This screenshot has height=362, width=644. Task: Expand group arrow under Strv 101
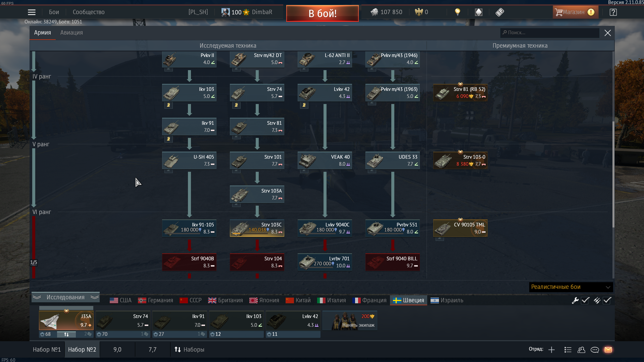pyautogui.click(x=236, y=171)
